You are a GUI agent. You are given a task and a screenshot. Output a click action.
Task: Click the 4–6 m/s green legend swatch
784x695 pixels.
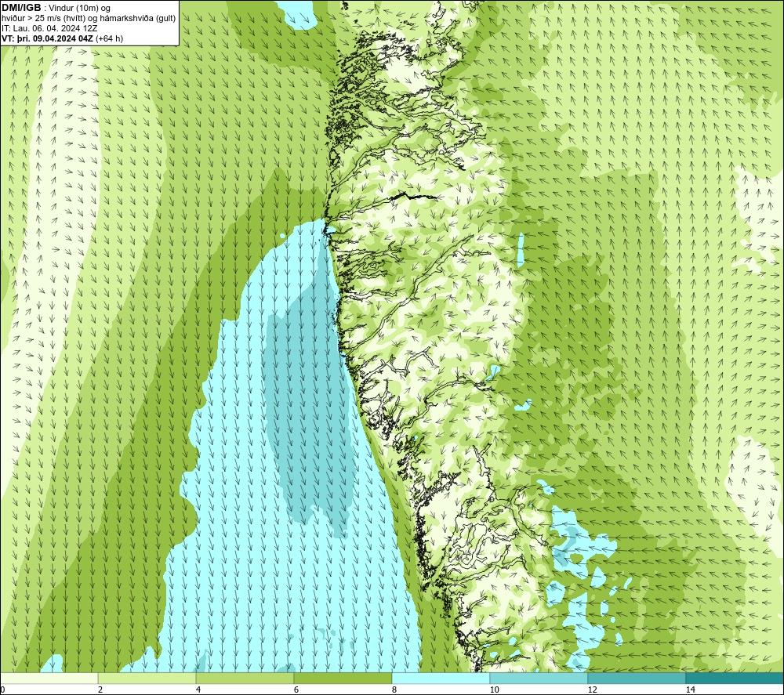point(245,679)
